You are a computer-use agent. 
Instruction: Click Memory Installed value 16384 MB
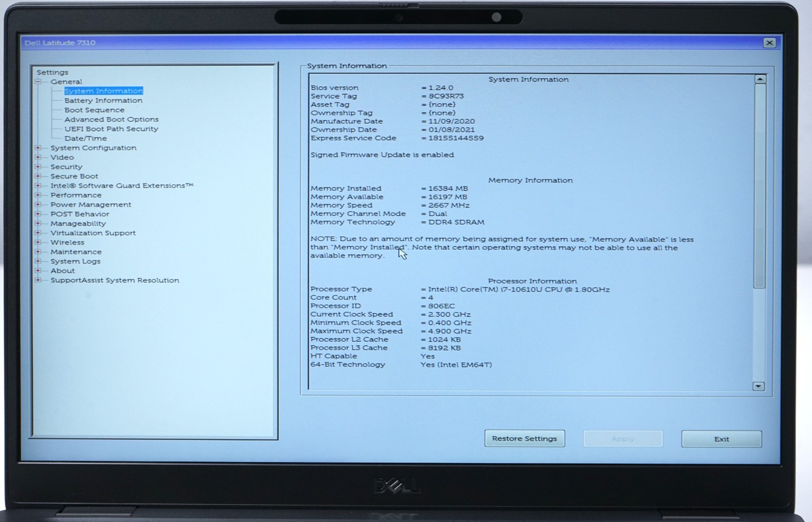448,188
